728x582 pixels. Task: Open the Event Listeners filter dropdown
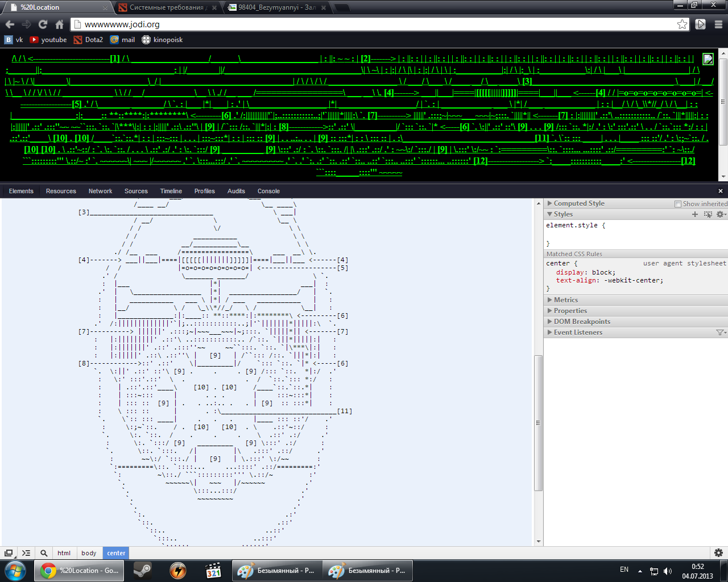pyautogui.click(x=721, y=332)
